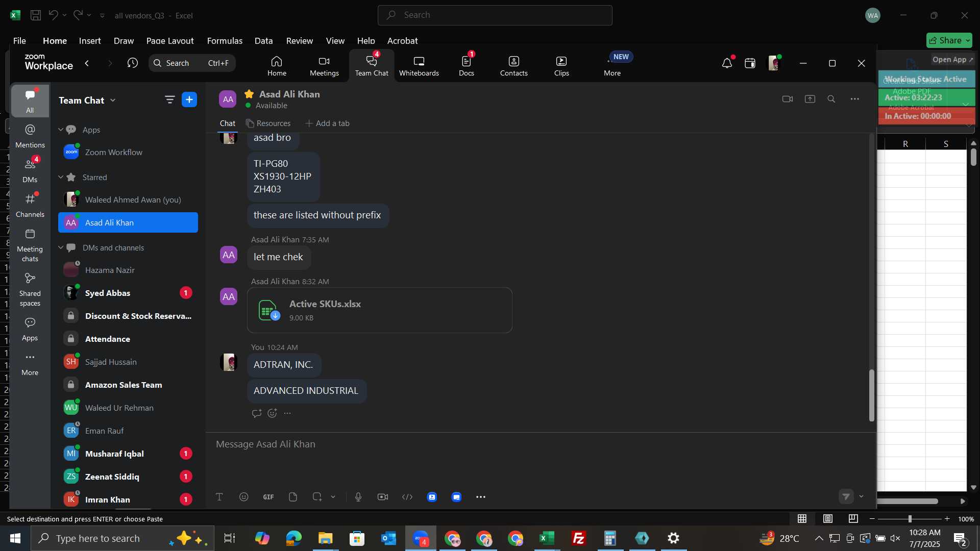Image resolution: width=980 pixels, height=551 pixels.
Task: Open Hazama Nazir chat
Action: 128,270
